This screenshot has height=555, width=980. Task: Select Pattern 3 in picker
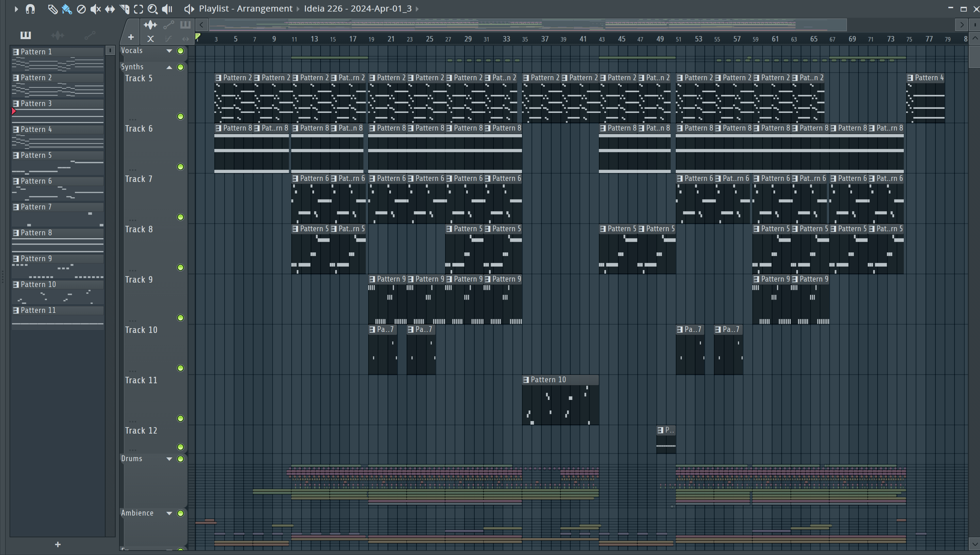pos(58,103)
